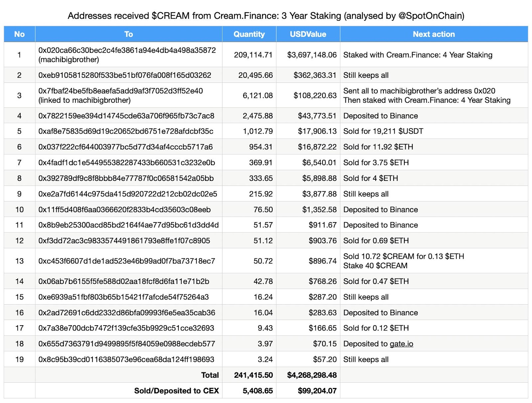Viewport: 532px width, 403px height.
Task: Click address 0x2ad72691c6dd2332d86bfa09993f6e5ea35cab36
Action: (127, 313)
